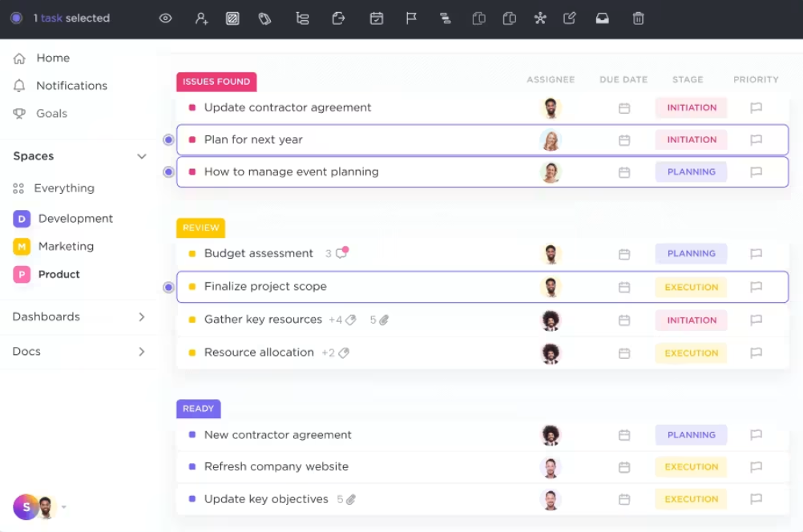Open Notifications from the sidebar
The height and width of the screenshot is (532, 803).
coord(71,86)
